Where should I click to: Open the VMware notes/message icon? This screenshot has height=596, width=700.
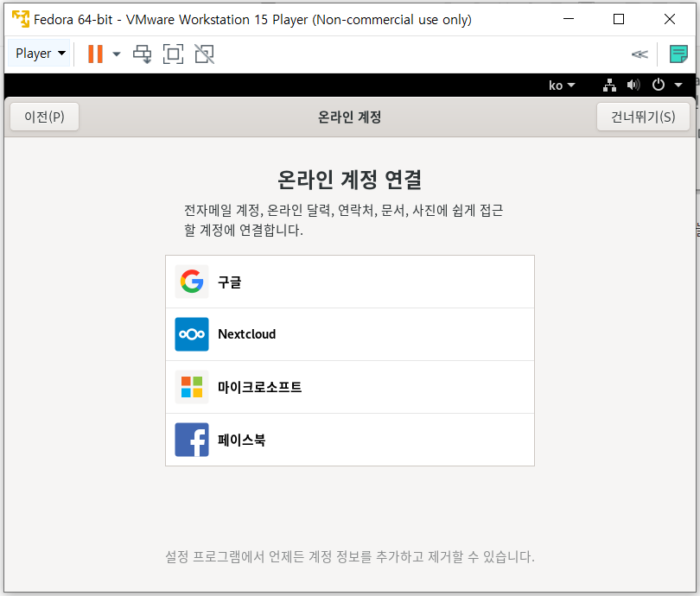(678, 54)
